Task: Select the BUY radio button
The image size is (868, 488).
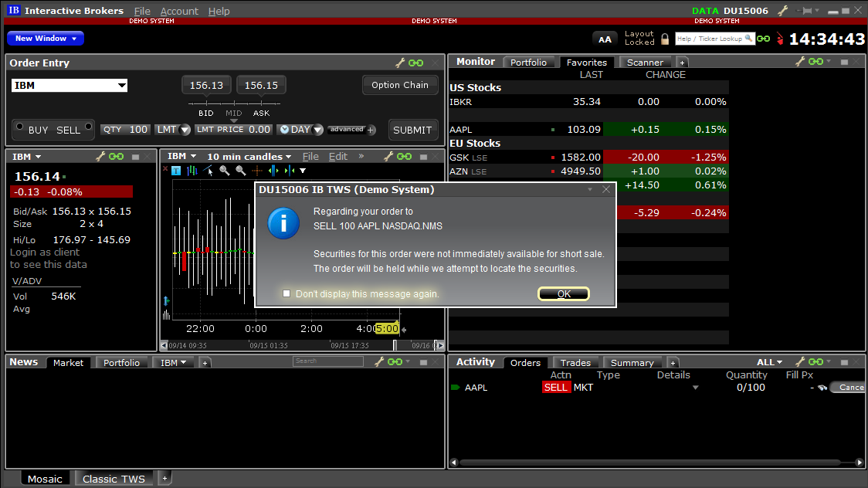Action: (x=19, y=127)
